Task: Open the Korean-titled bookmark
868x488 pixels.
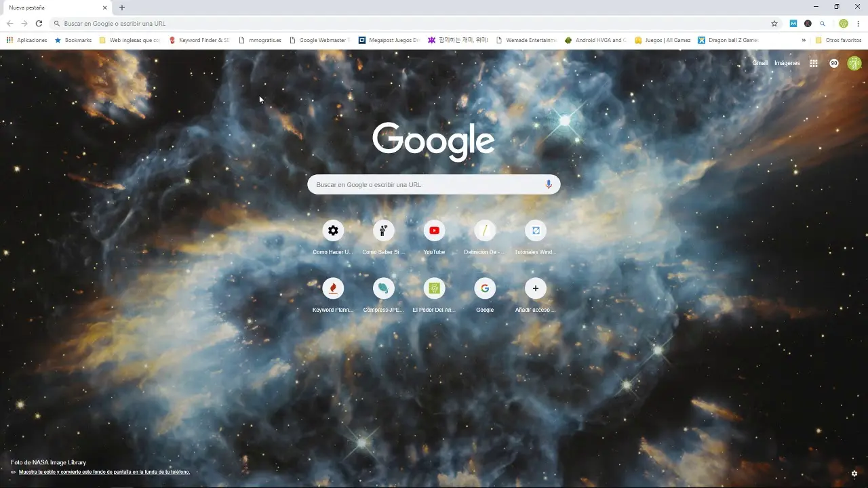Action: click(458, 40)
